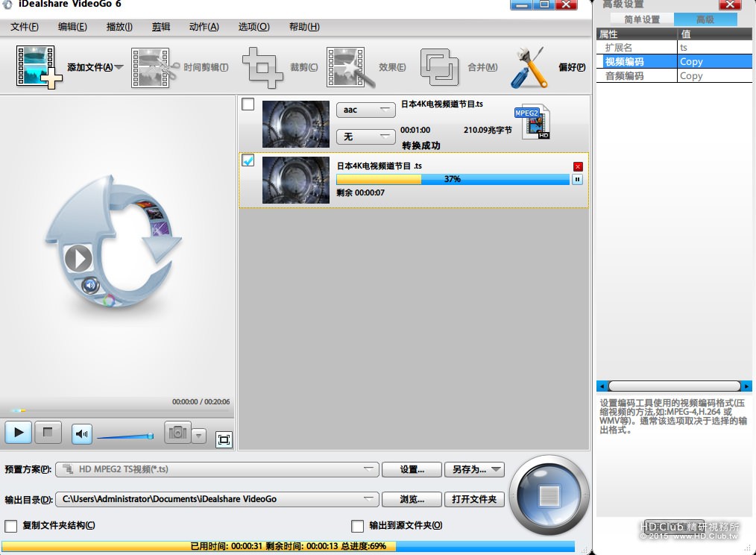Click the MPEG2 HD format icon
Screen dimensions: 756x555
click(533, 122)
